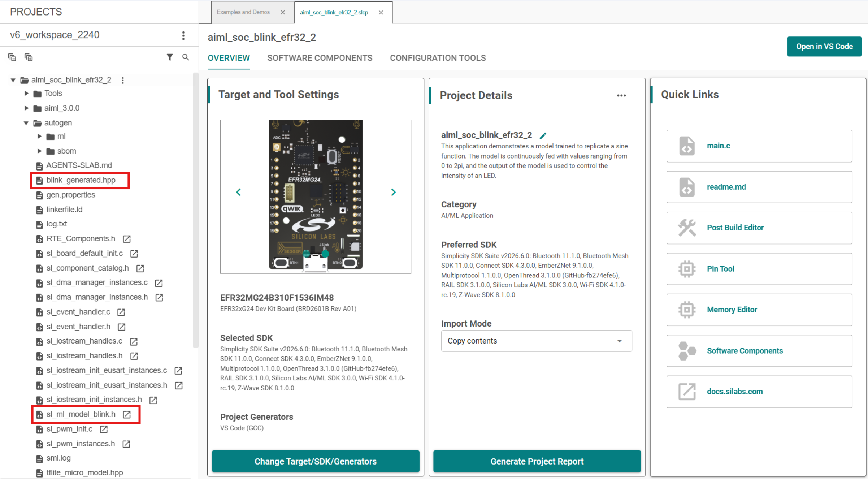868x479 pixels.
Task: Click Change Target/SDK/Generators button
Action: (316, 462)
